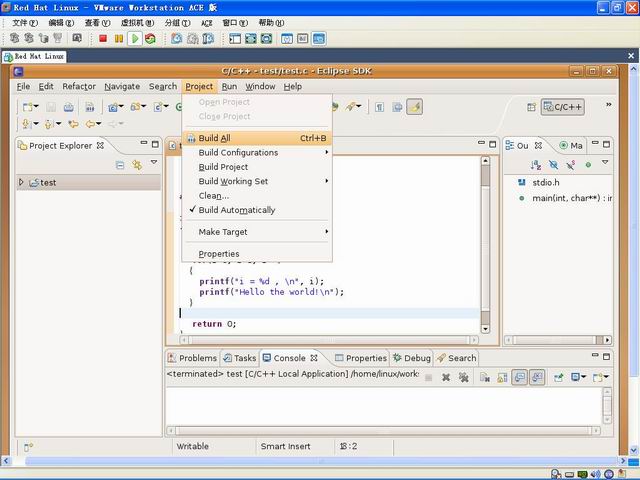Click the yellow VMware pause button
Viewport: 640px width, 480px height.
tap(119, 39)
